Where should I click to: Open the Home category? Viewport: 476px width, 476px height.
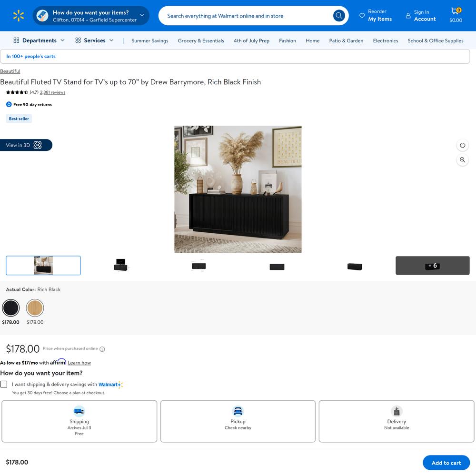click(313, 40)
